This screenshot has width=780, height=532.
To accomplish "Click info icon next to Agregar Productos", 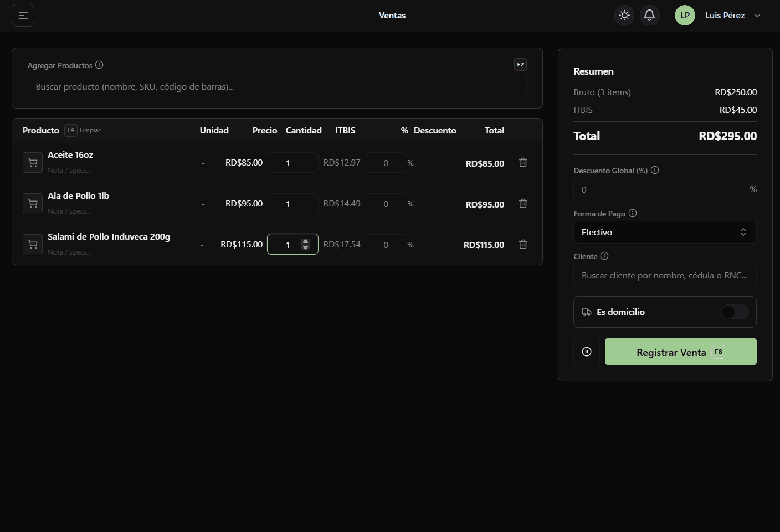I will pyautogui.click(x=99, y=65).
